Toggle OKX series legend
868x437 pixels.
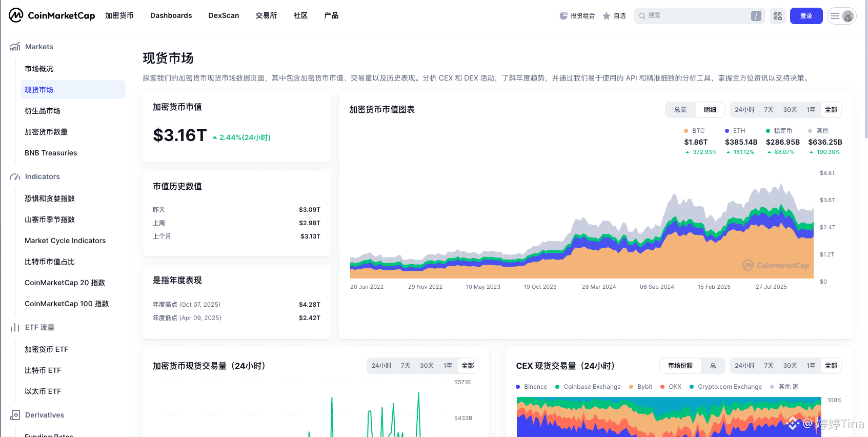pyautogui.click(x=671, y=387)
